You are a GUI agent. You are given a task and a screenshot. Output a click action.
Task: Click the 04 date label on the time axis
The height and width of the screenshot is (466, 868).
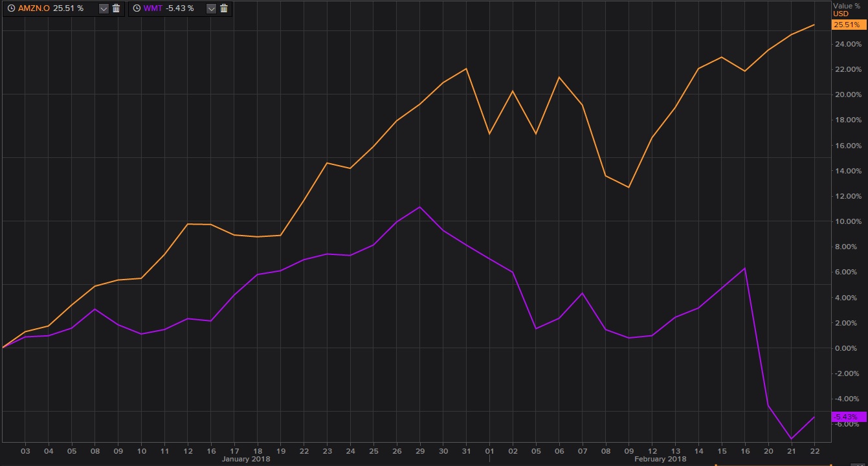49,450
